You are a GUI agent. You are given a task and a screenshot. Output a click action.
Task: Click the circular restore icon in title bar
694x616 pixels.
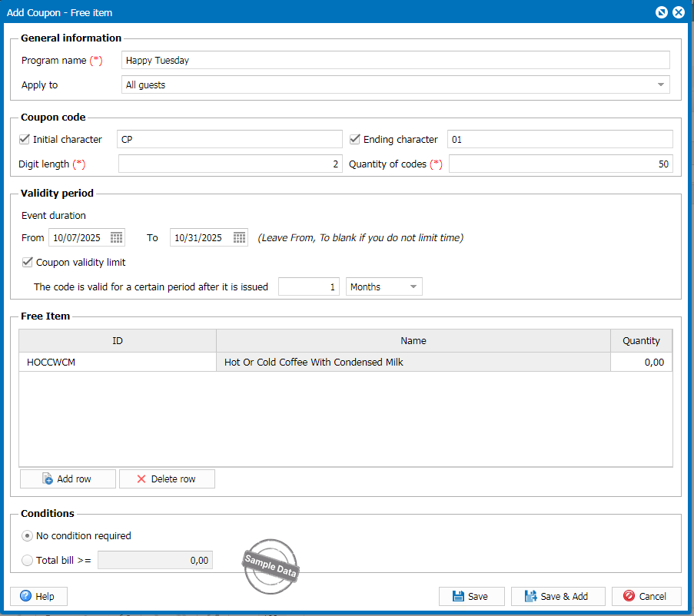(x=662, y=12)
